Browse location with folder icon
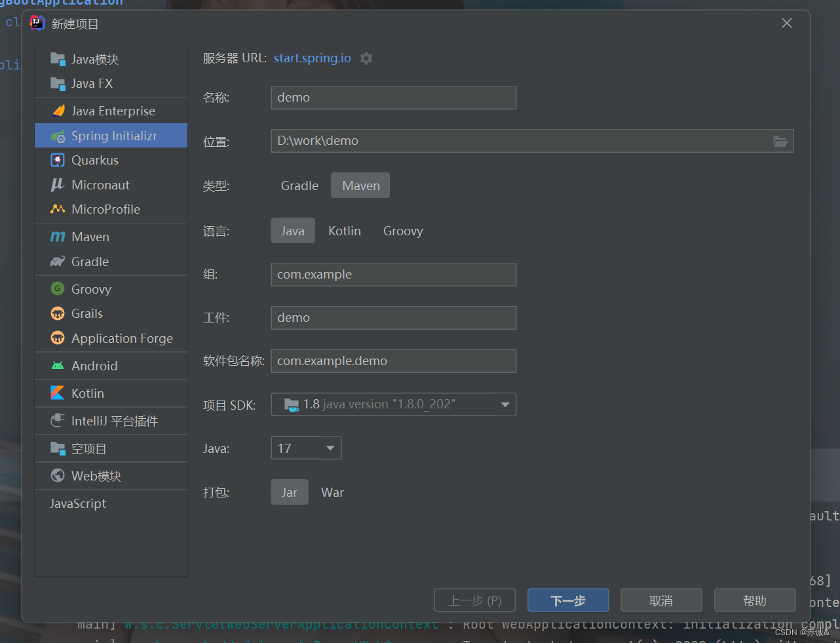The width and height of the screenshot is (840, 643). click(x=780, y=140)
